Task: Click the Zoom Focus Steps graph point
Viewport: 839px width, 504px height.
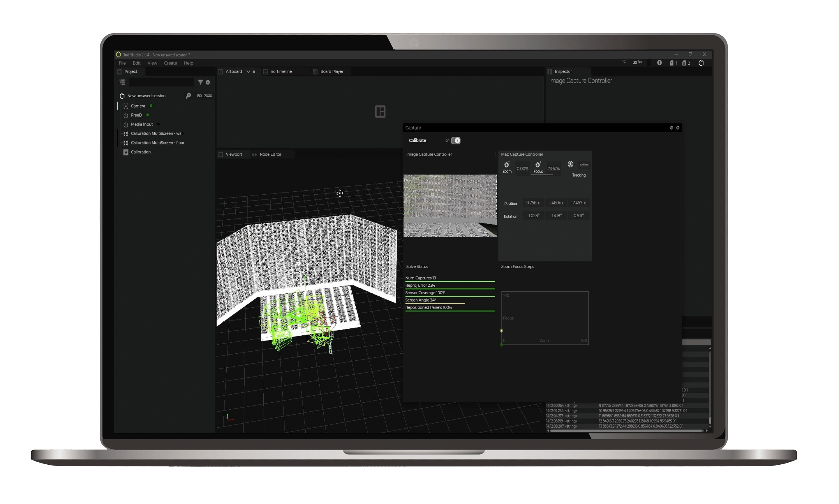Action: click(x=501, y=331)
